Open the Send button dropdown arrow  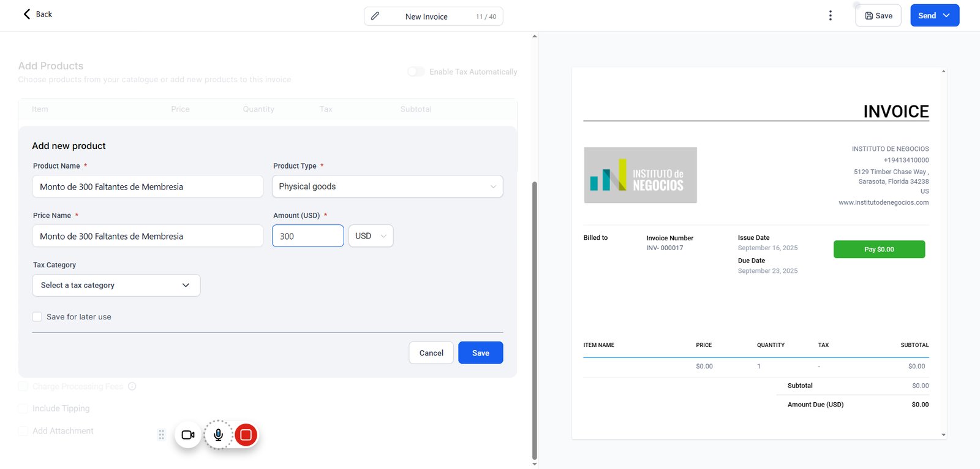point(947,15)
